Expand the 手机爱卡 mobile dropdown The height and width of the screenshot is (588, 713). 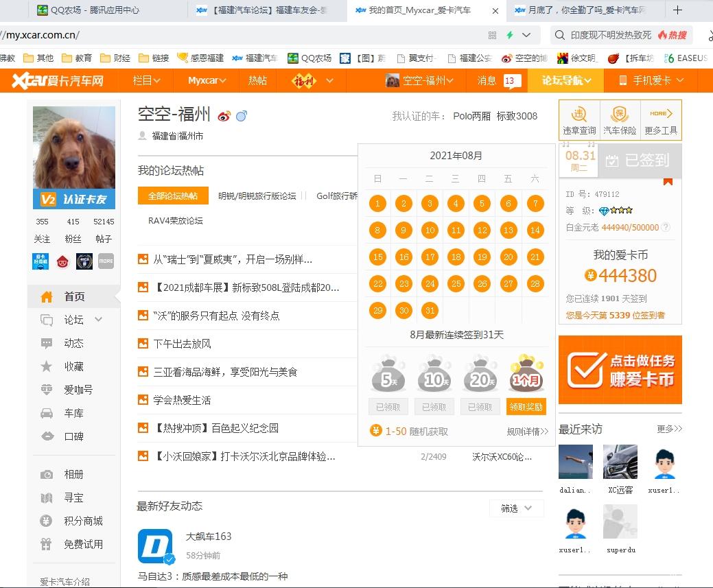click(x=652, y=80)
